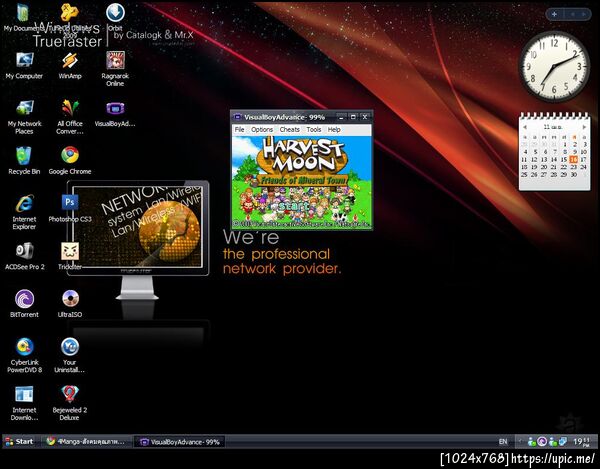Click the VisualBoyAdvance taskbar button

(x=180, y=442)
